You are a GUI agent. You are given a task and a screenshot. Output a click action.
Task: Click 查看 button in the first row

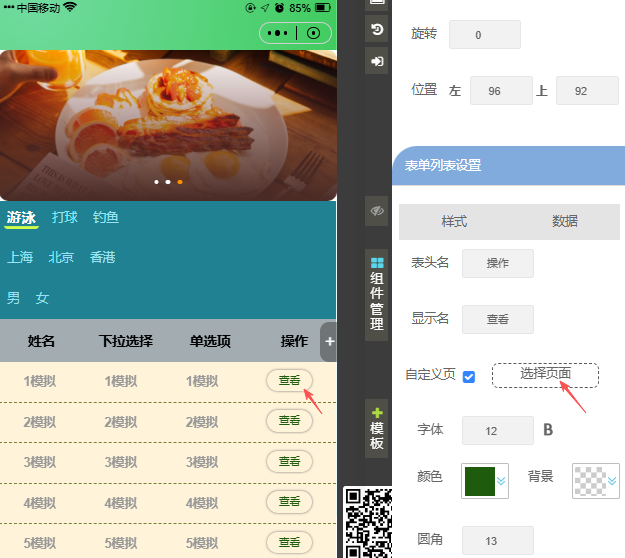[x=289, y=381]
